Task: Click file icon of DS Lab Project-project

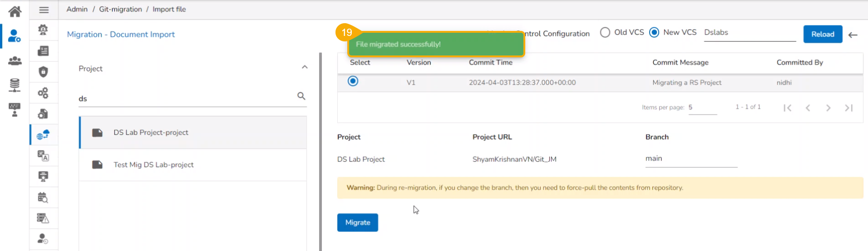Action: click(x=97, y=132)
